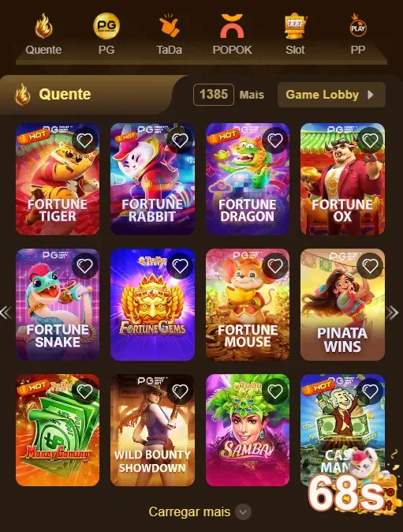
Task: Expand more games via Carregar mais chevron
Action: 244,512
